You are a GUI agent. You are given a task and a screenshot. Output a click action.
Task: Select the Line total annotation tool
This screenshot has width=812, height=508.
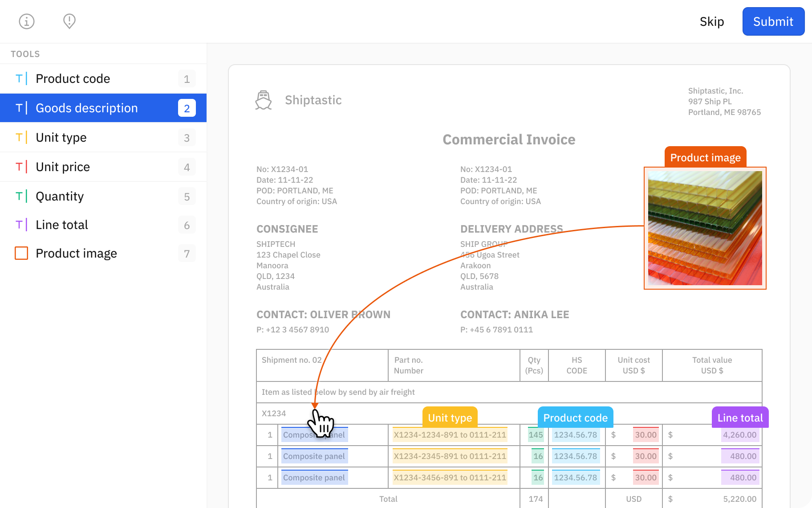click(61, 225)
